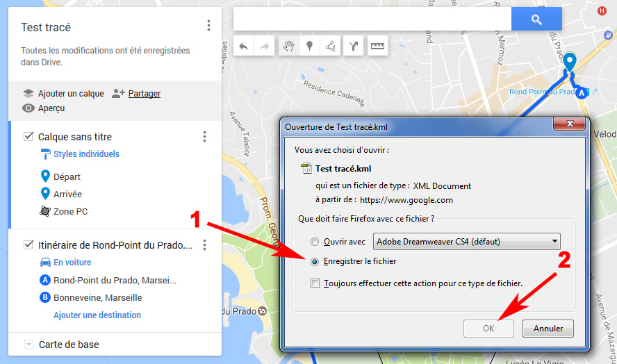617x364 pixels.
Task: Click the https://www.google.com source text in dialog
Action: [406, 200]
